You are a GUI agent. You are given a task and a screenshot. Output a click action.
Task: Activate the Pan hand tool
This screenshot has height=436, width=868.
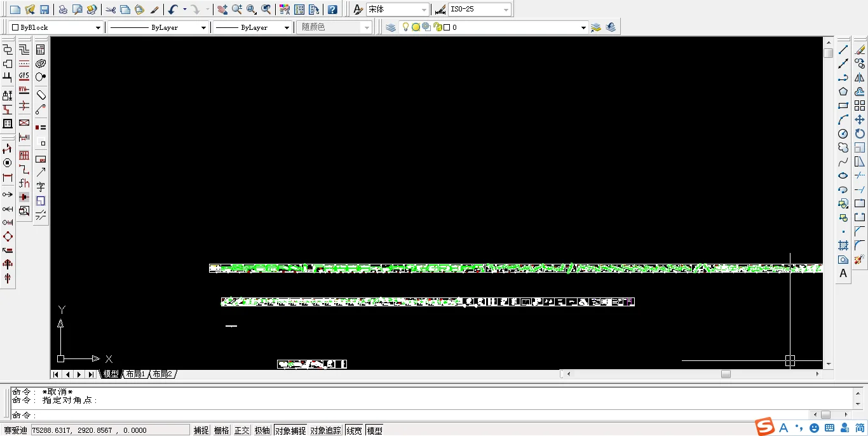pyautogui.click(x=222, y=10)
